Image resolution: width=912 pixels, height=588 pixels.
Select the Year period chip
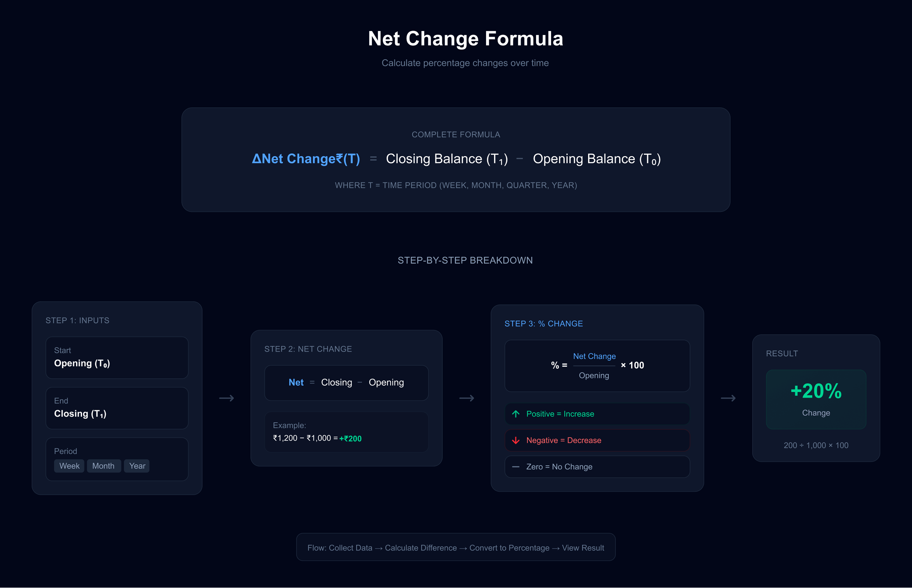(137, 466)
